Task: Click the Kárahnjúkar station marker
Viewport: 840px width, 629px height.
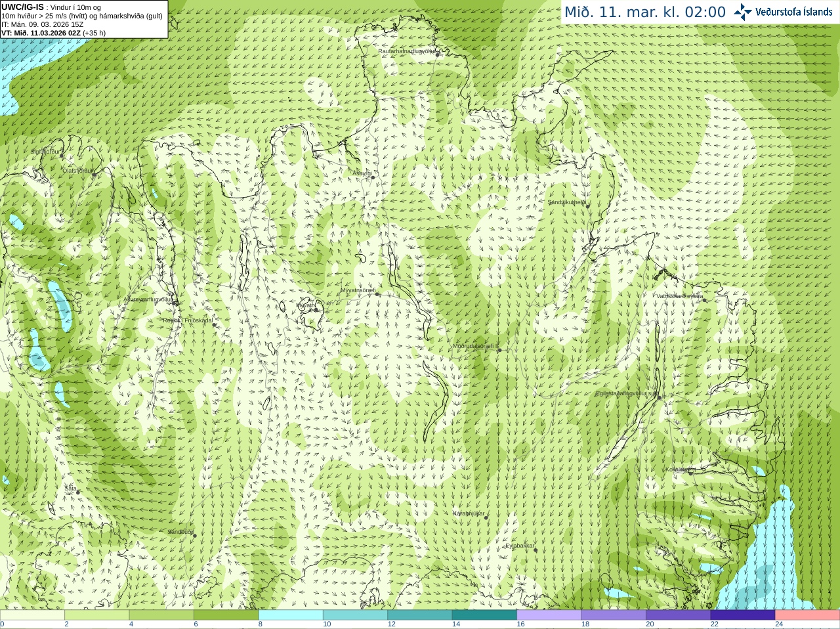Action: [x=486, y=517]
